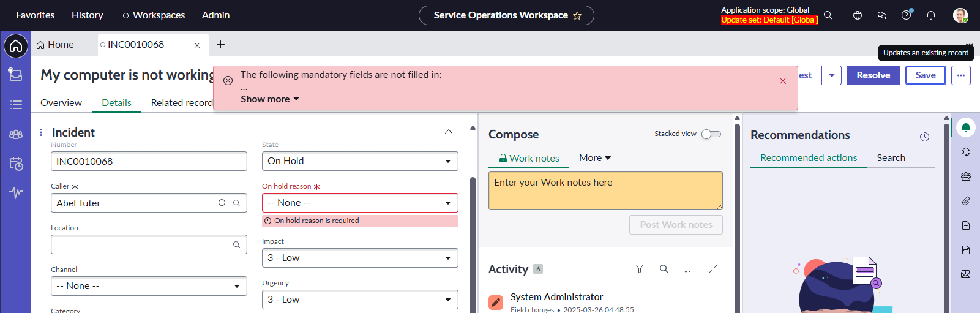This screenshot has width=980, height=313.
Task: Click the Resolve button
Action: point(873,75)
